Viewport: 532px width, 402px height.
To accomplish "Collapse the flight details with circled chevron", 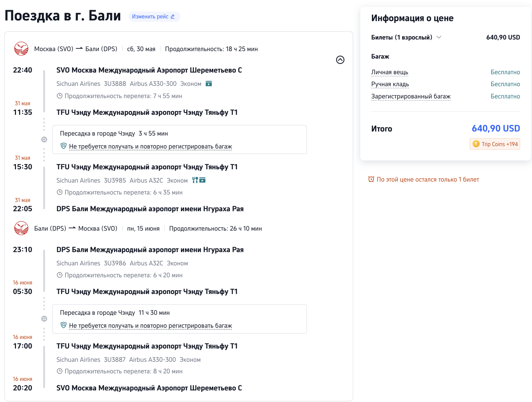I will (x=340, y=60).
